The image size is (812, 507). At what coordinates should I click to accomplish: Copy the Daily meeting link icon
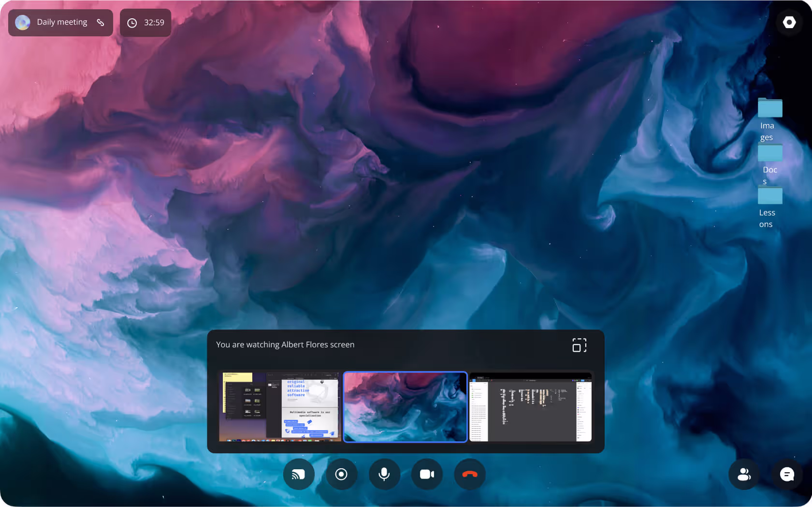[x=101, y=22]
